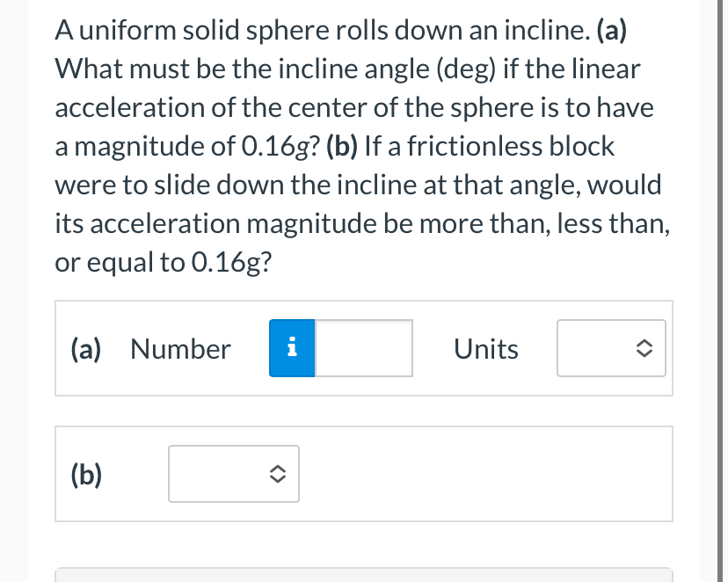This screenshot has width=728, height=582.
Task: Click the gray scrollbar strip on the left edge
Action: tap(13, 291)
